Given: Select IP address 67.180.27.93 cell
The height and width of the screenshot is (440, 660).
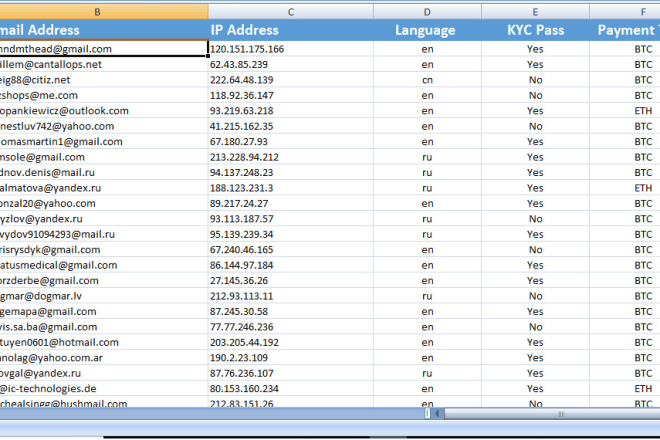Looking at the screenshot, I should [x=291, y=141].
